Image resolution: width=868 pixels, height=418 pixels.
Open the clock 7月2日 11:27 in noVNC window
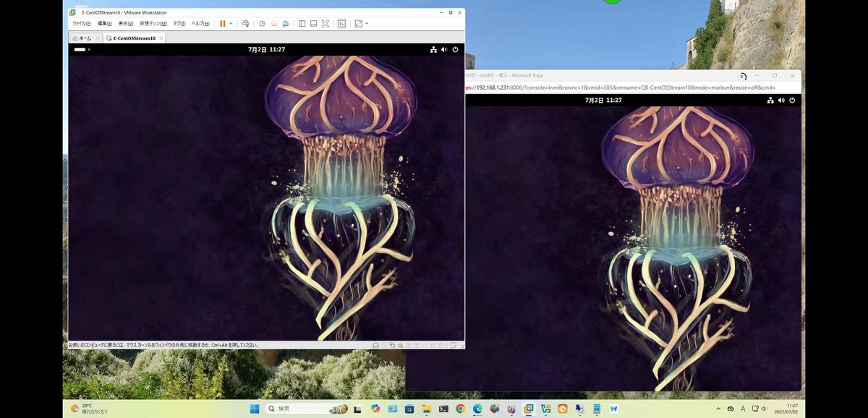[603, 100]
